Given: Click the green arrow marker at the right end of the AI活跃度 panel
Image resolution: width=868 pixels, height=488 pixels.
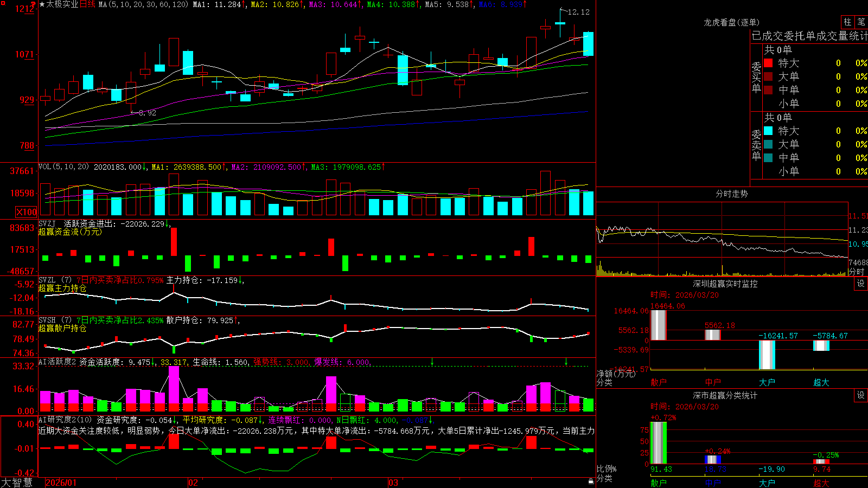Looking at the screenshot, I should [x=566, y=362].
